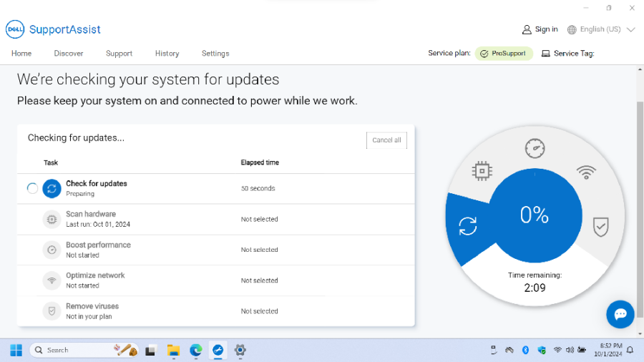Click the 'Time remaining: 2:09' readout
The image size is (644, 362).
[535, 283]
